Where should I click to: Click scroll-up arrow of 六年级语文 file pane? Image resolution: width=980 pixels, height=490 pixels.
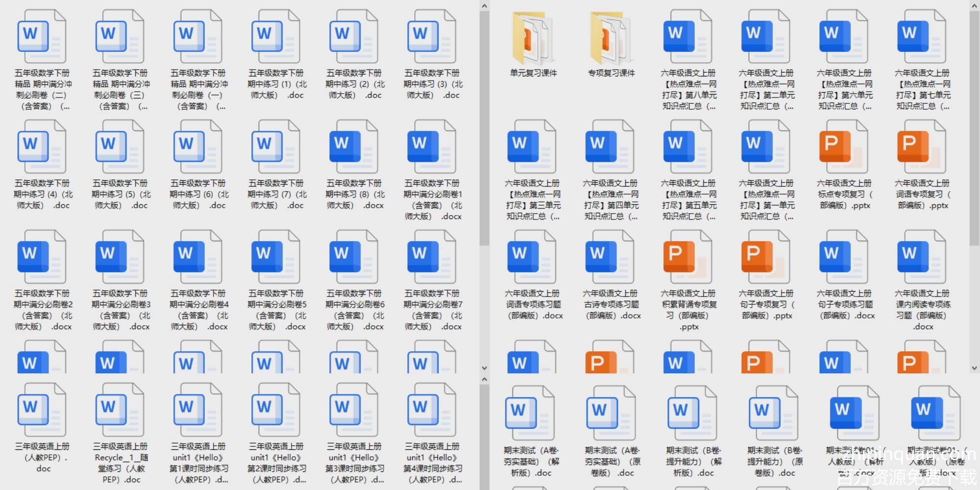point(974,6)
